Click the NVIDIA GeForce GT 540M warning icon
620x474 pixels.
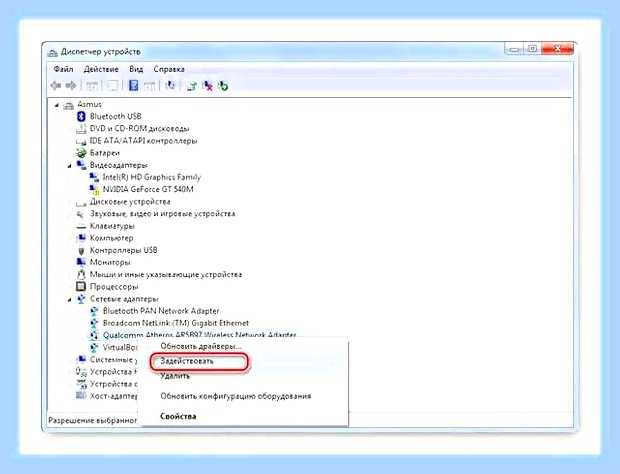point(94,190)
